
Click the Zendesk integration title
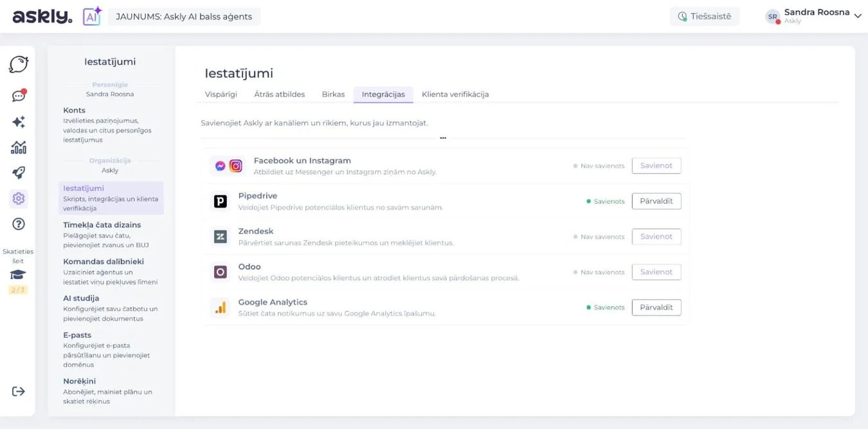click(x=256, y=232)
